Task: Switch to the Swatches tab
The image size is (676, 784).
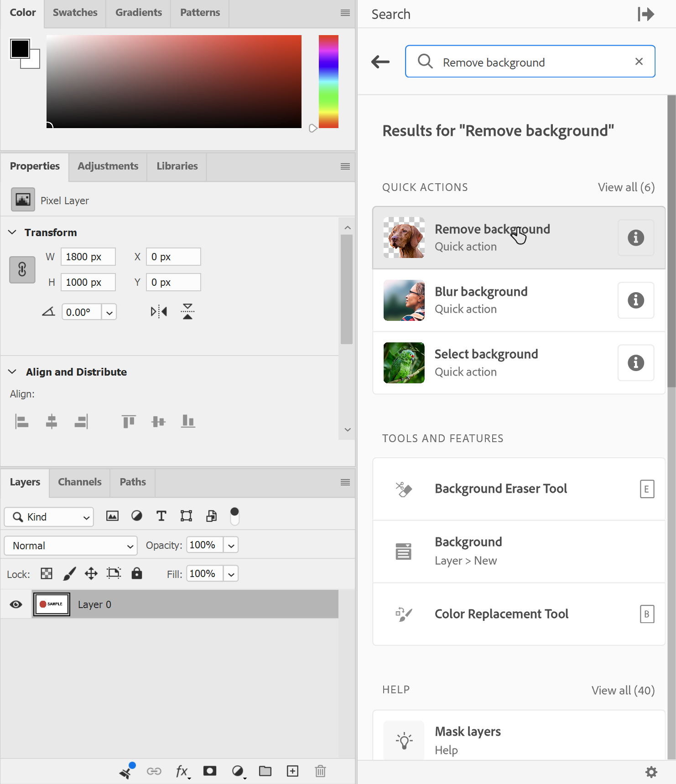Action: pyautogui.click(x=75, y=13)
